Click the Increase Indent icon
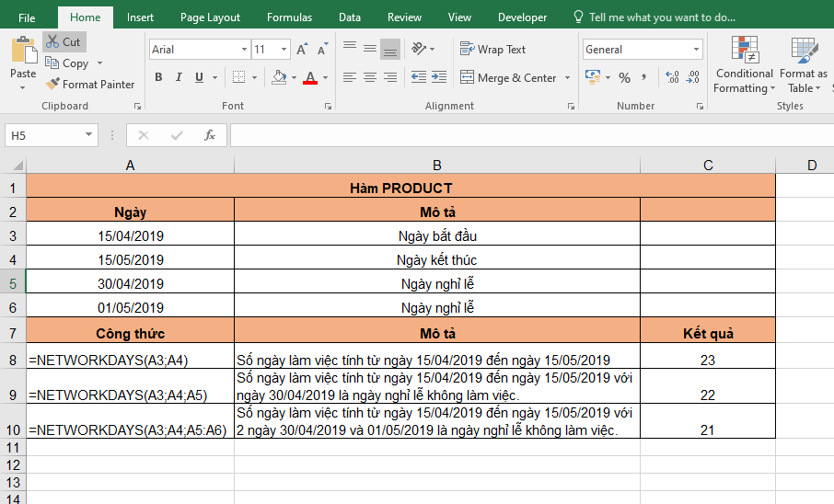The width and height of the screenshot is (834, 504). 438,78
